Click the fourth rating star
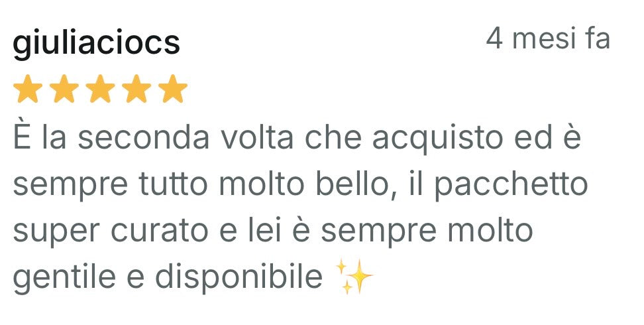The image size is (644, 325). (x=136, y=88)
